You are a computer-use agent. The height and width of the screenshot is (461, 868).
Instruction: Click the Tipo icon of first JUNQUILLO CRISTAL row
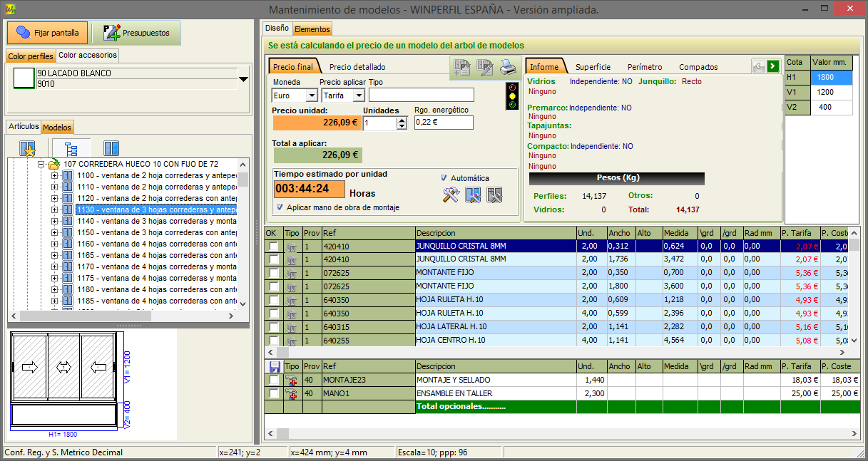click(292, 246)
